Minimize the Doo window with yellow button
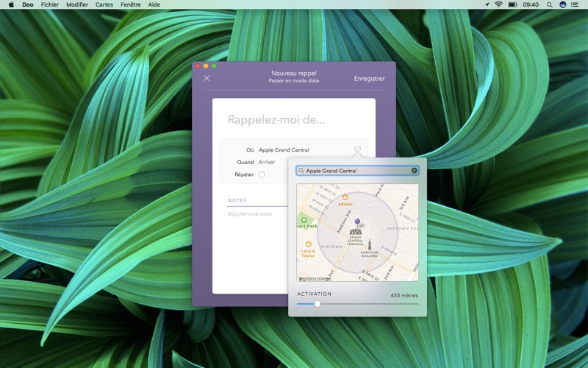 point(206,66)
